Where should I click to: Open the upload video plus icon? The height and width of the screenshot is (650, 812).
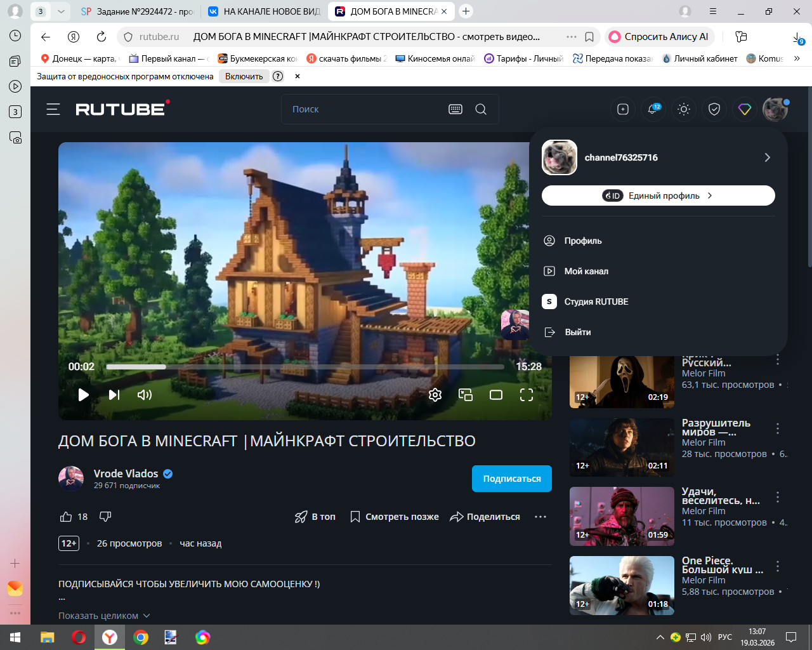(x=623, y=109)
